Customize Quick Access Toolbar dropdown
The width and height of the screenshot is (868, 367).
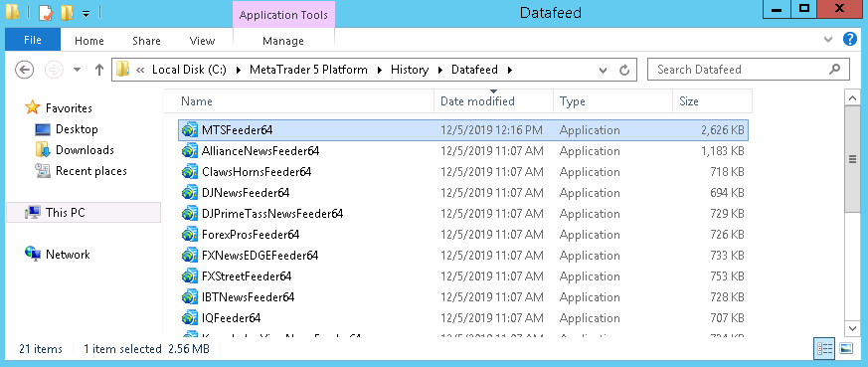(x=86, y=13)
